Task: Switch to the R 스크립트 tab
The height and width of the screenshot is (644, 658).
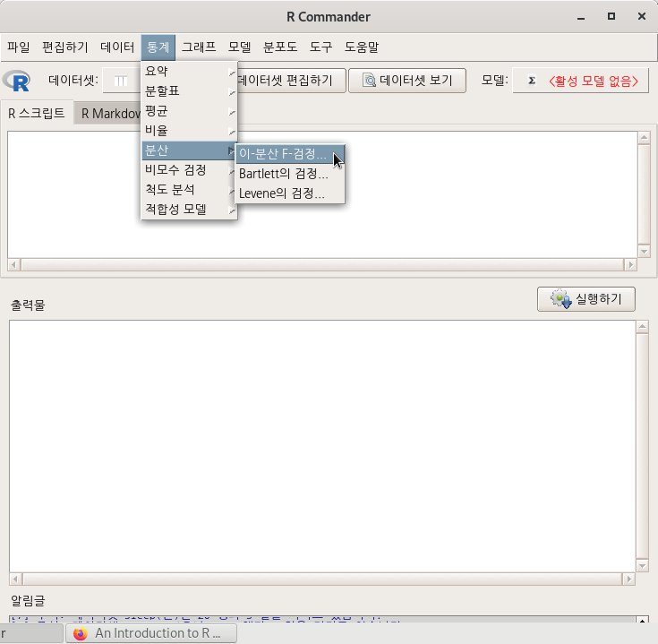Action: coord(37,114)
